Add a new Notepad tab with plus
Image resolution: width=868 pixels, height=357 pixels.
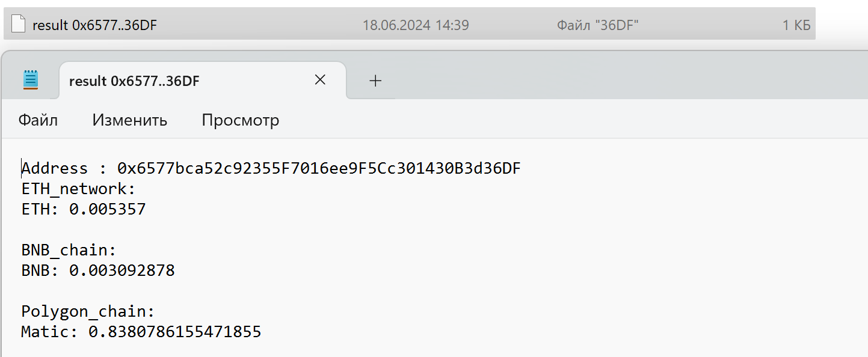tap(375, 81)
